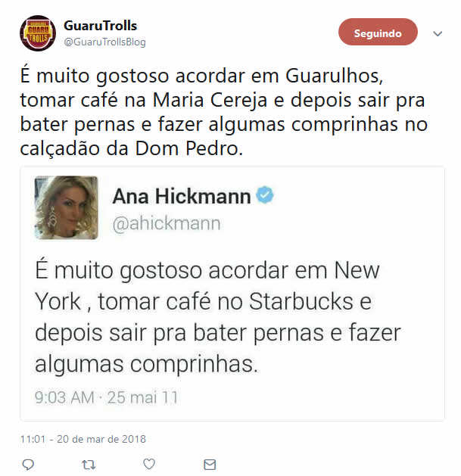Send via direct message envelope icon
The image size is (461, 476).
(x=210, y=465)
